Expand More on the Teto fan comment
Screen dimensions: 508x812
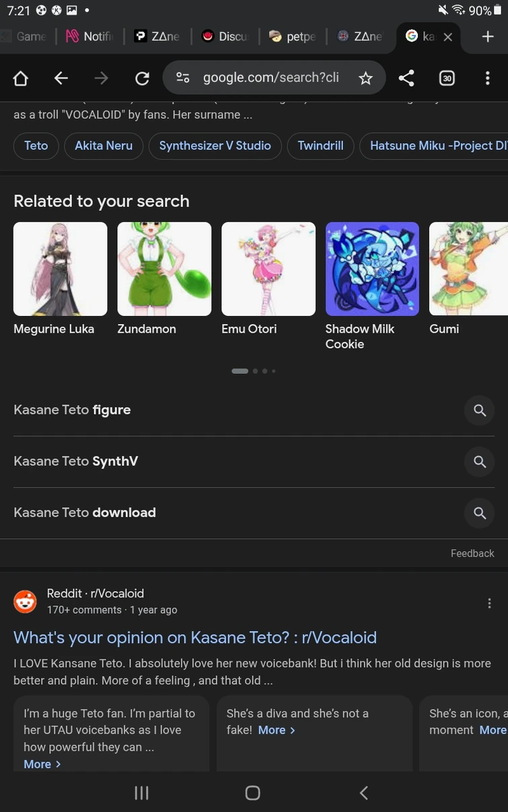[x=42, y=764]
